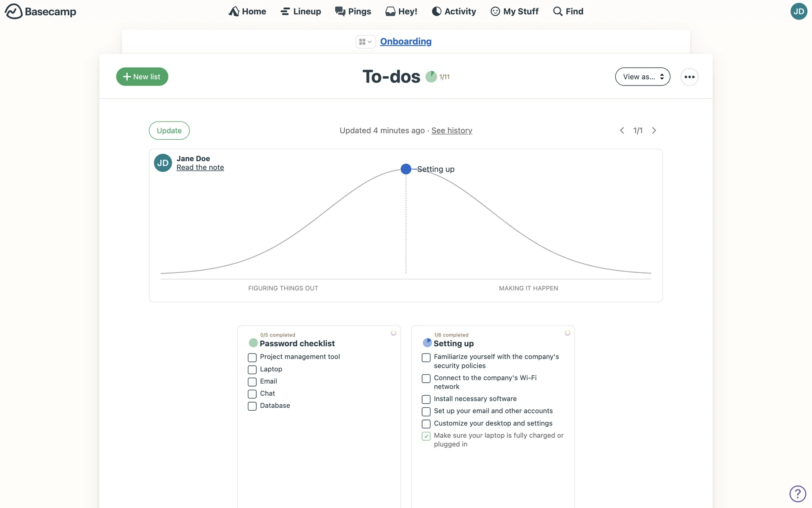Go to next hill chart update arrow

654,130
